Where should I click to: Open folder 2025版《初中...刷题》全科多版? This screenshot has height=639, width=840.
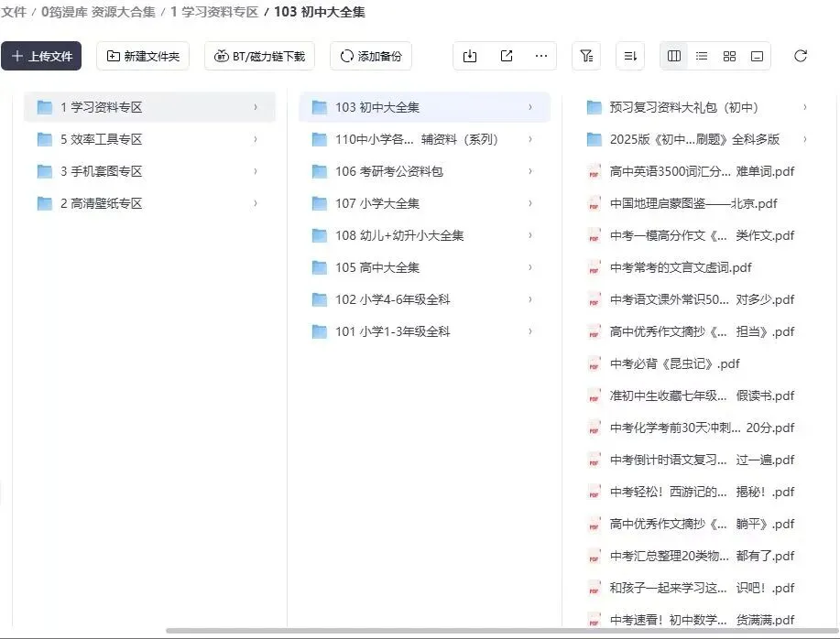[699, 139]
